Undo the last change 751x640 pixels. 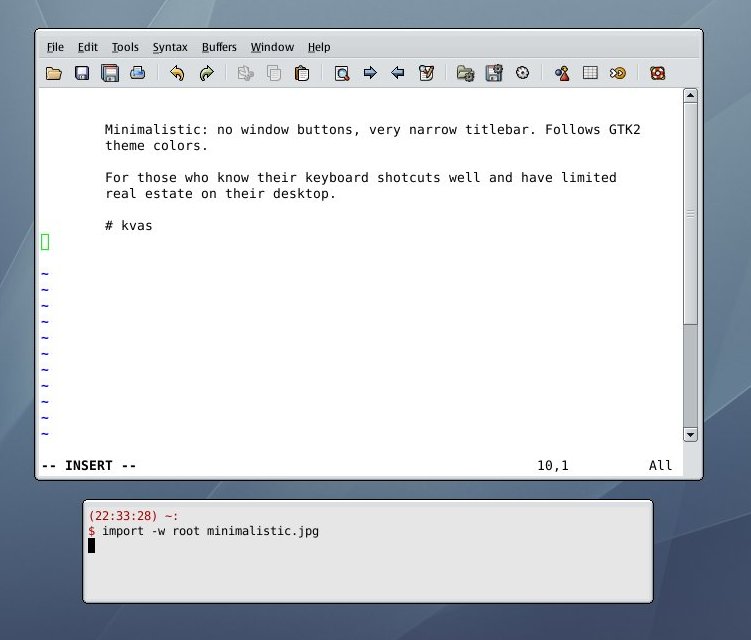(x=177, y=73)
